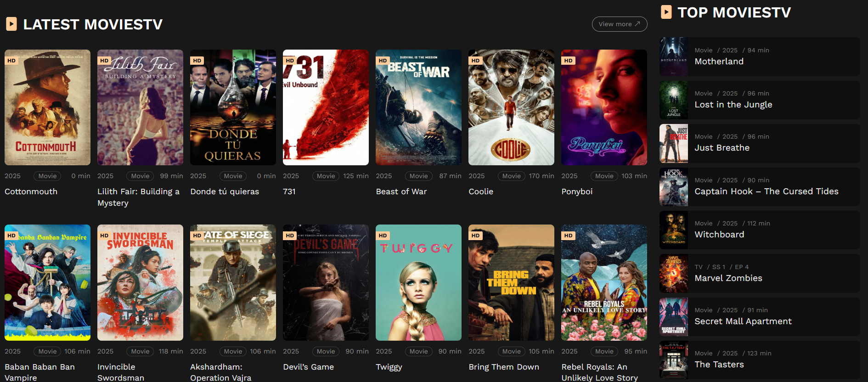Click the Lilith Fair: Building a Mystery title
The height and width of the screenshot is (382, 868).
click(x=138, y=197)
